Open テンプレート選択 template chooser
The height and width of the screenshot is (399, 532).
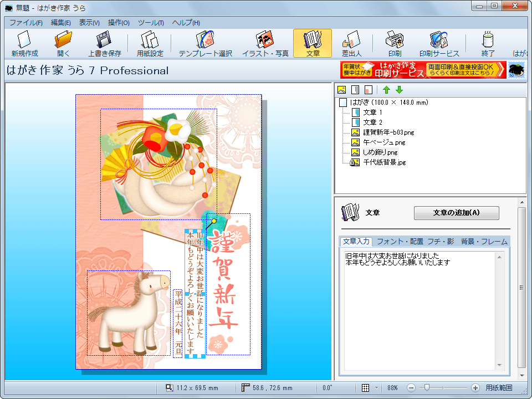tap(205, 43)
